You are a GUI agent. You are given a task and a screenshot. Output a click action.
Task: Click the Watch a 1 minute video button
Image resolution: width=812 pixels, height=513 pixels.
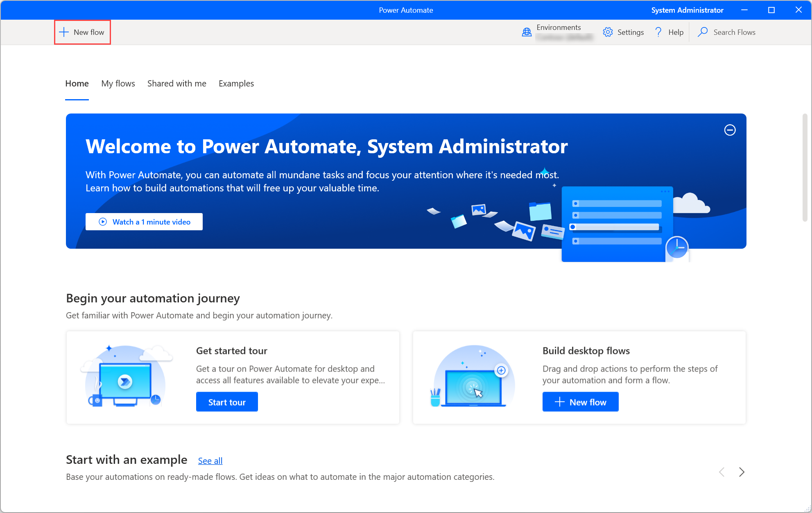(145, 222)
